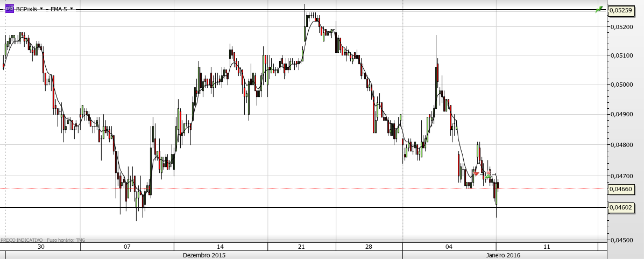Click date label 14 on time axis
Screen dimensions: 644x259
pyautogui.click(x=220, y=247)
